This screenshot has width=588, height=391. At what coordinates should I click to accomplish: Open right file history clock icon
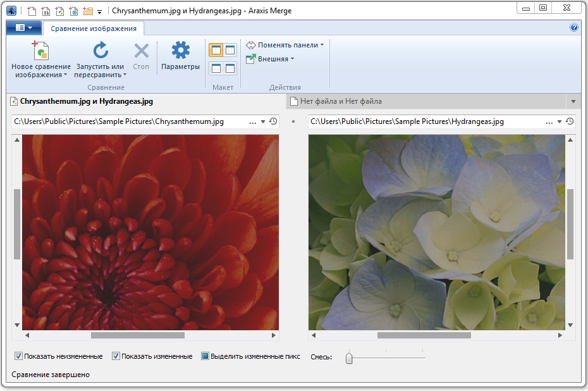pos(570,121)
